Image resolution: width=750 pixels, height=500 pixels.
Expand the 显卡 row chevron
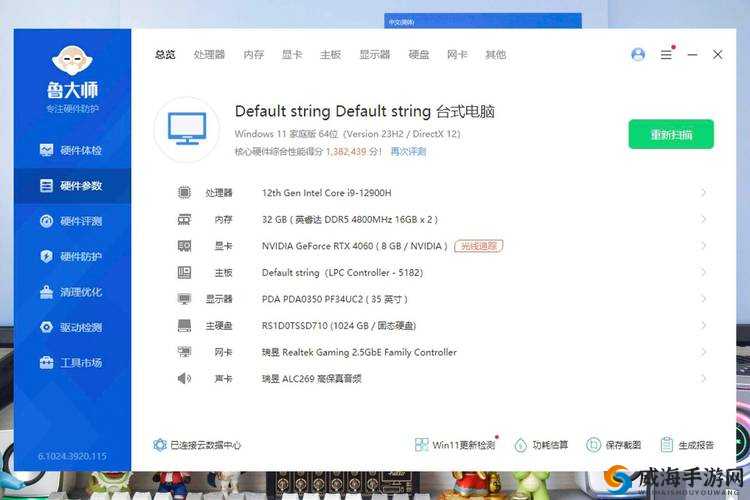tap(703, 246)
